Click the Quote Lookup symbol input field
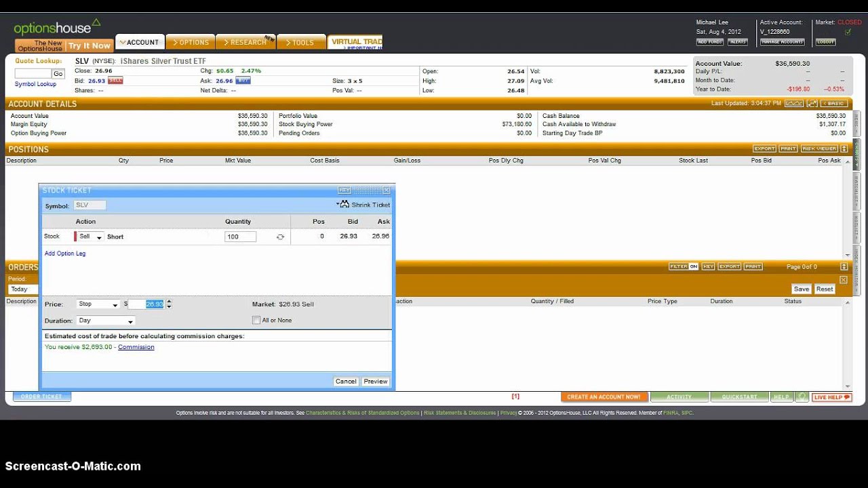The height and width of the screenshot is (488, 868). [33, 74]
